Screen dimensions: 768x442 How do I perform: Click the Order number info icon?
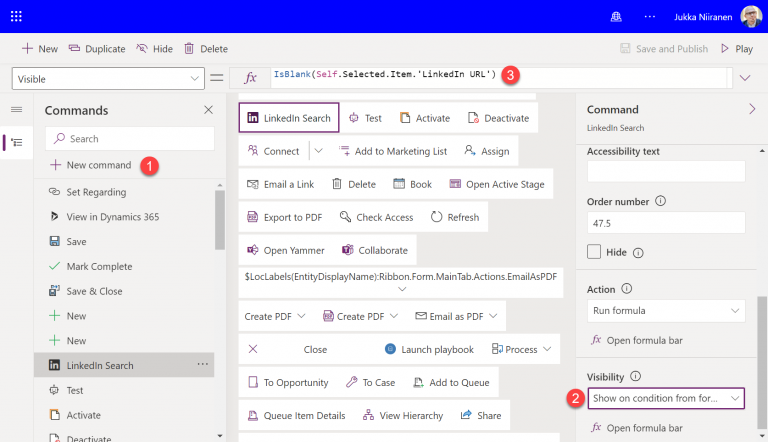(x=660, y=201)
